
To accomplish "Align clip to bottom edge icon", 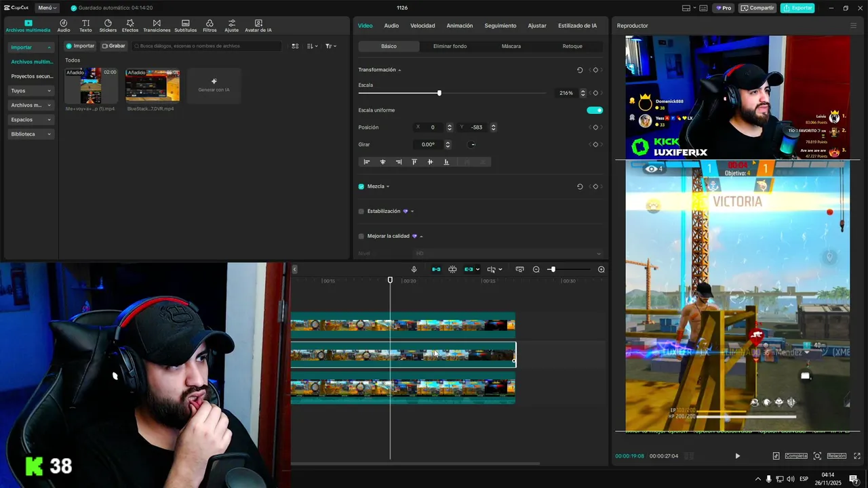I will (x=446, y=162).
